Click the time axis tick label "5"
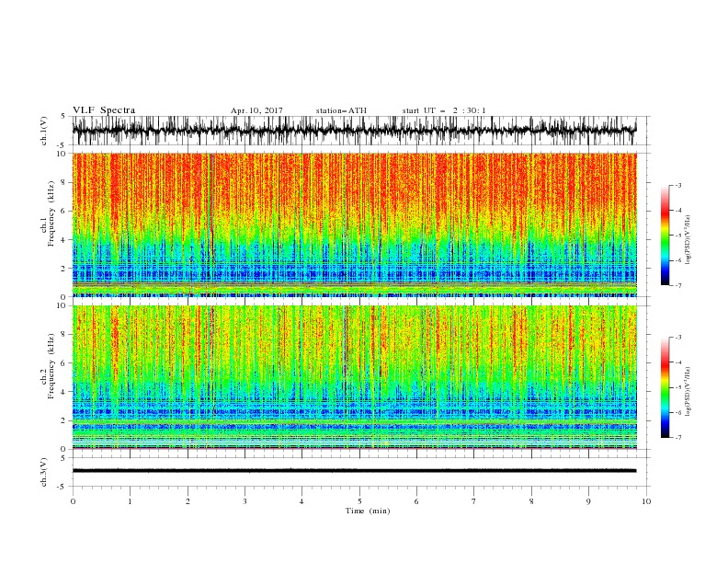728x563 pixels. pos(359,501)
